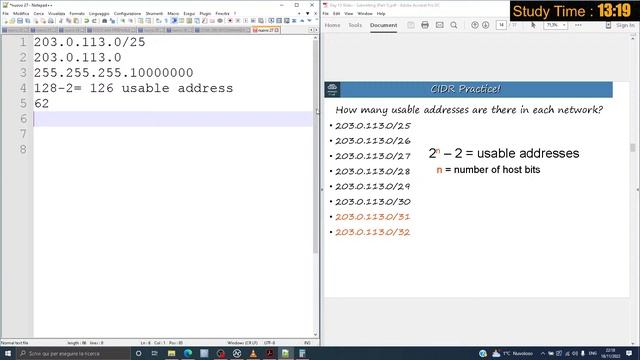Image resolution: width=640 pixels, height=360 pixels.
Task: Click the 203.0.113.0/26 bullet in the PDF
Action: coord(373,141)
